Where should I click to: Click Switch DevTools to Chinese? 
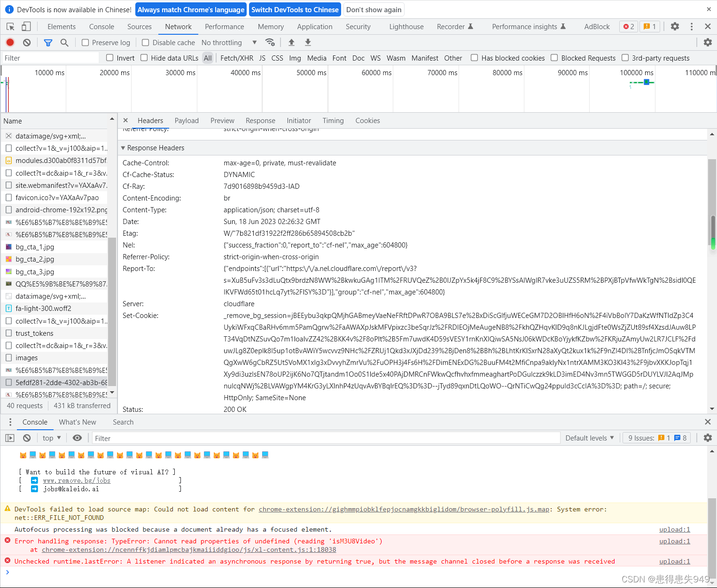(295, 9)
